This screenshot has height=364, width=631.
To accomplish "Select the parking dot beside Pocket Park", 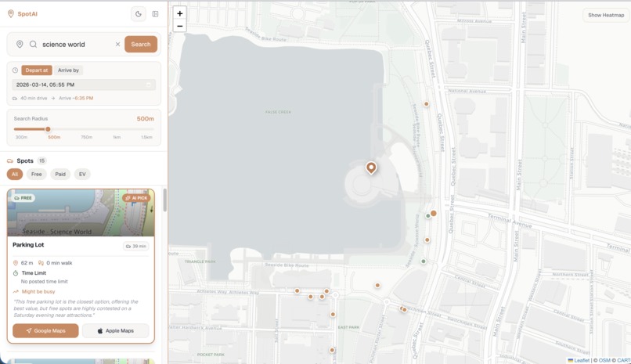I will [x=332, y=350].
